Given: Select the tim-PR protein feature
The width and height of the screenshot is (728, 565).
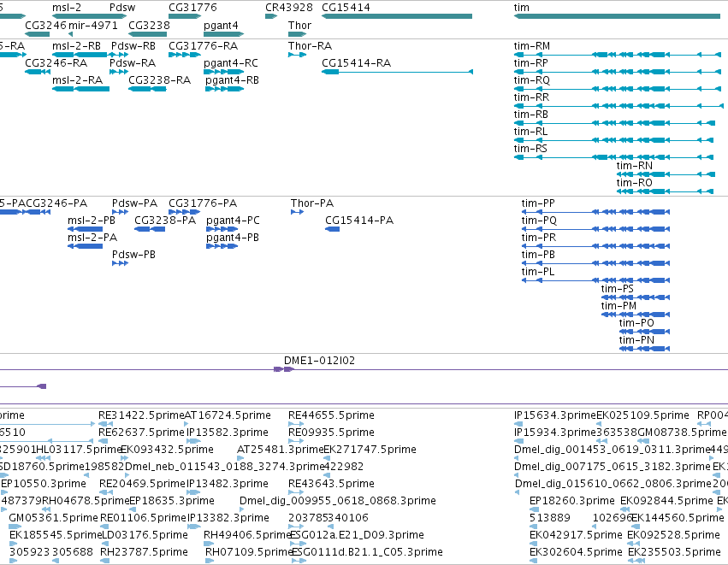Looking at the screenshot, I should [595, 246].
